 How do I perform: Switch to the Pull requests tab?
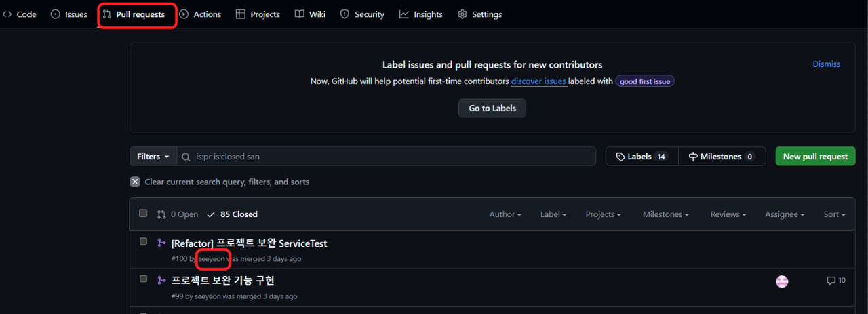point(134,14)
